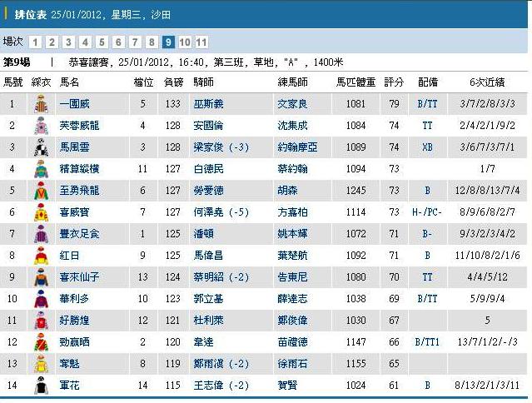Select jockey silk icon for 馬風雲
Screen dimensions: 532x403
click(40, 147)
